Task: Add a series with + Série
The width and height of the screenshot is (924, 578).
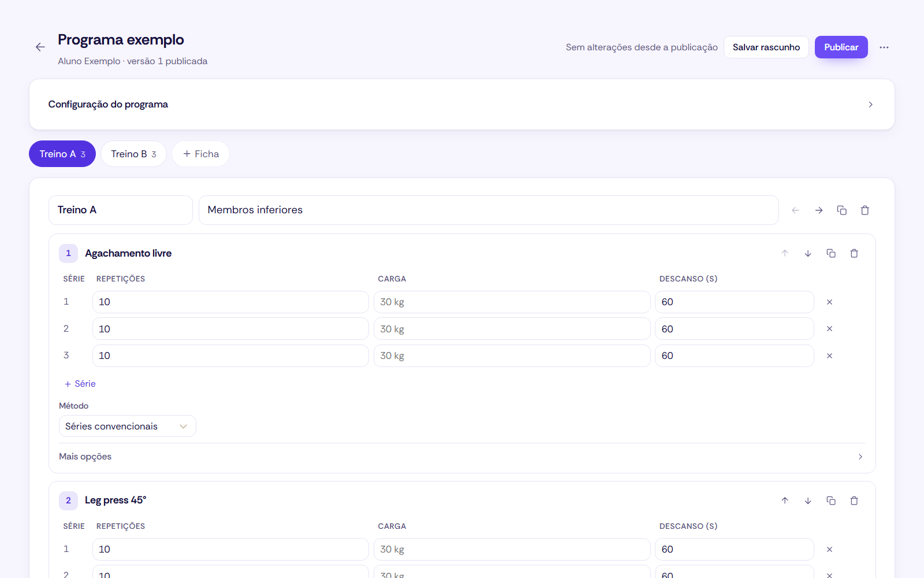Action: click(80, 384)
